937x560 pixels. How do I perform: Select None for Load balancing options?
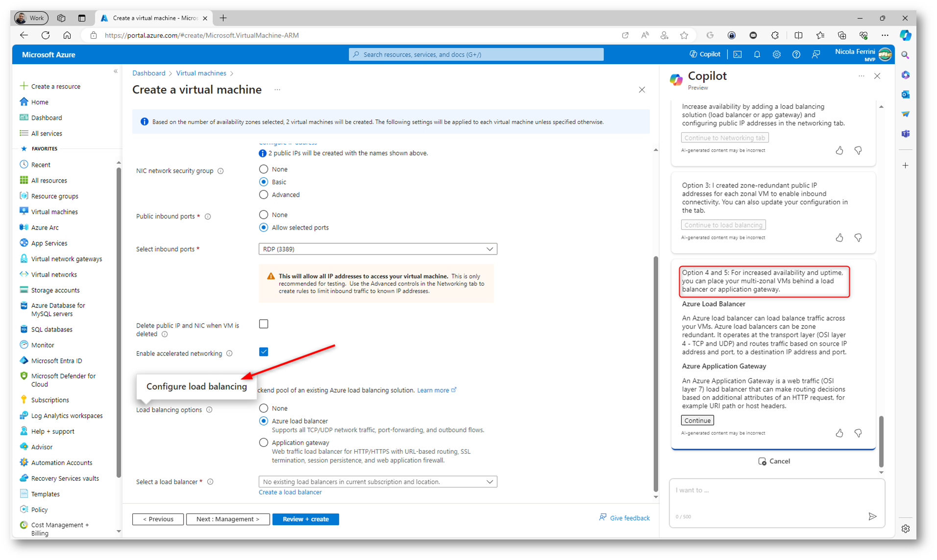[x=264, y=408]
